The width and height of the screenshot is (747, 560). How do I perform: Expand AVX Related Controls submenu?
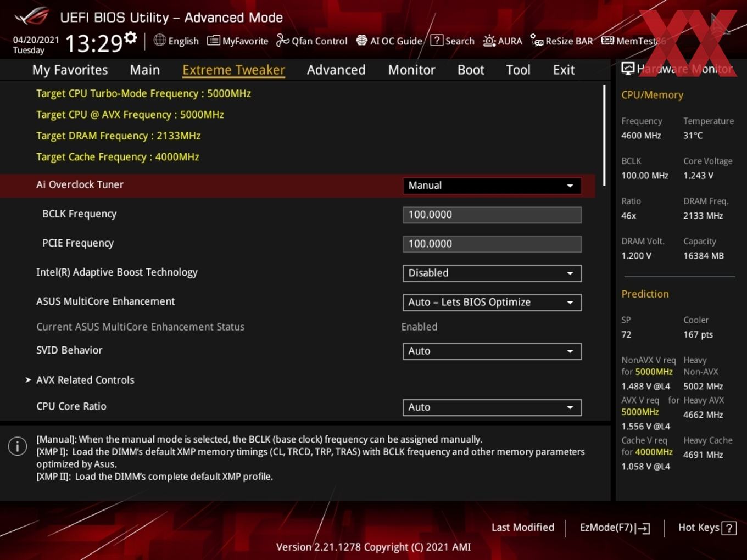click(85, 380)
